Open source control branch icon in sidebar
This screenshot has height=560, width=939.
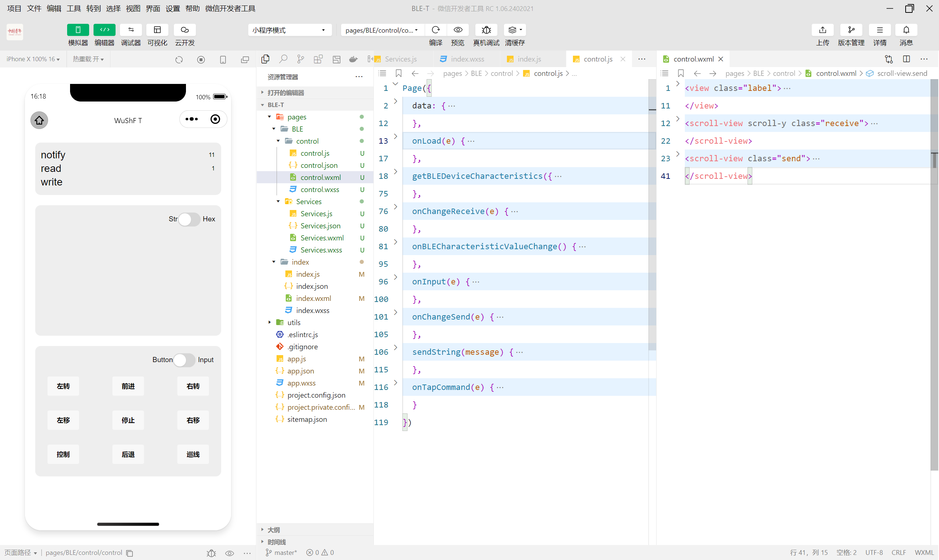pos(300,59)
